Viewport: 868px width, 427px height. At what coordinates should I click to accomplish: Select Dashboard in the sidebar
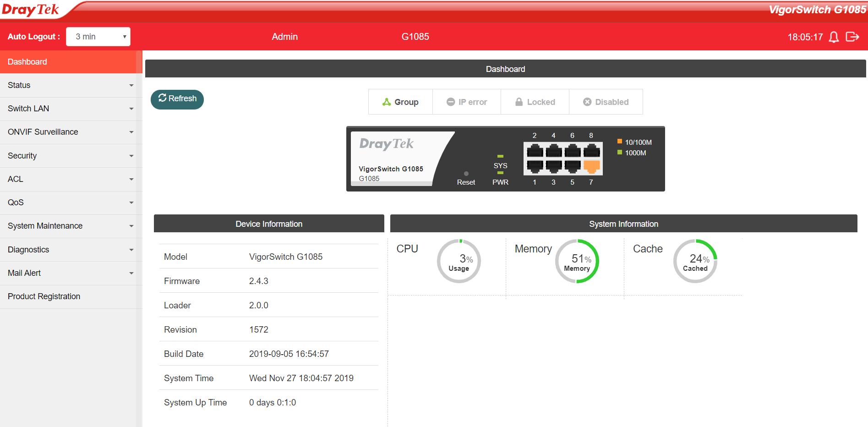point(69,62)
